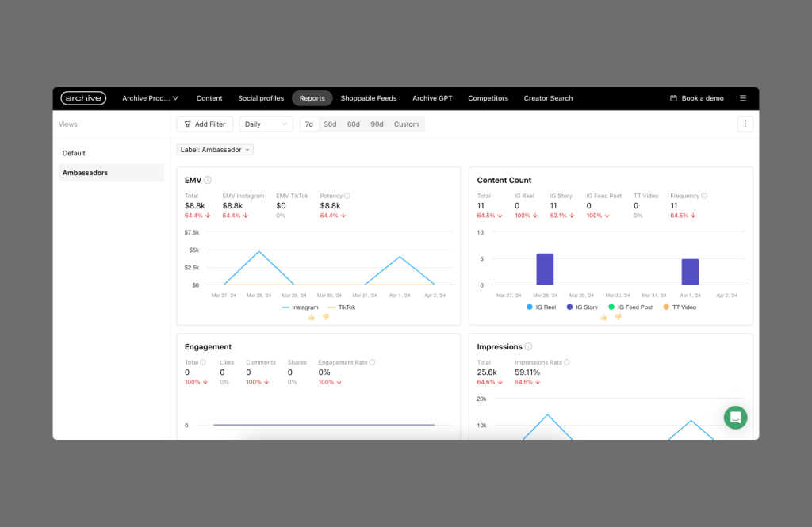Open the Shoppable Feeds tab
This screenshot has height=527, width=812.
click(x=369, y=98)
